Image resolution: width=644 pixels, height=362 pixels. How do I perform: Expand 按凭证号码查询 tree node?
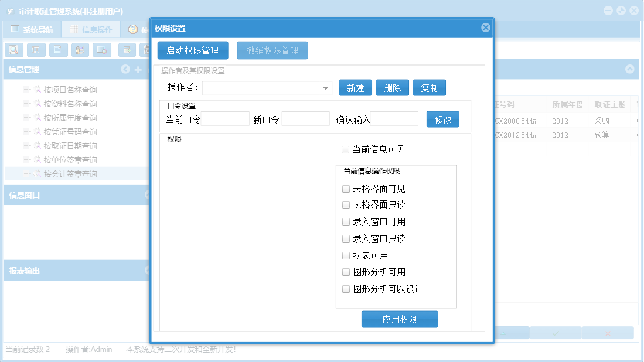click(x=26, y=131)
